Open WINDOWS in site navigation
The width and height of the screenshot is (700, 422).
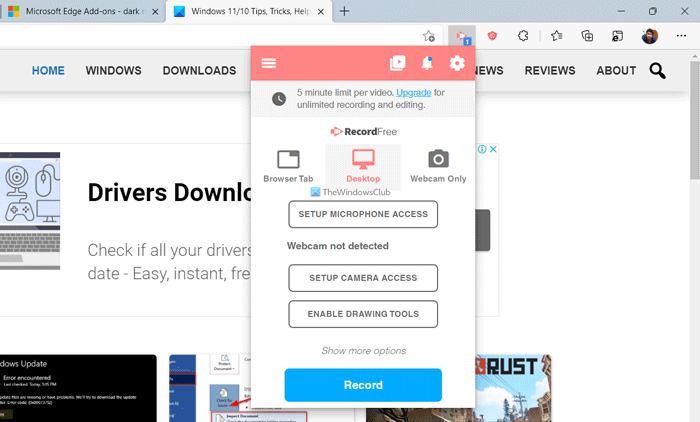click(113, 71)
